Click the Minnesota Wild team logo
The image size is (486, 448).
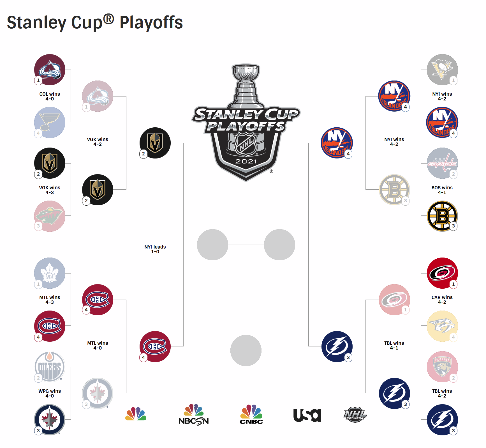tap(50, 216)
